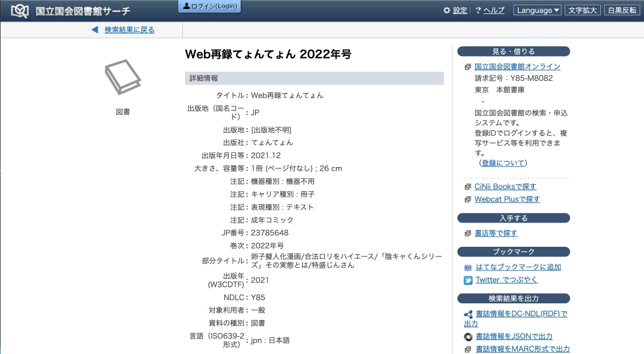Screen dimensions: 644x354
Task: Go back via 検索結果に戻る link
Action: 129,30
